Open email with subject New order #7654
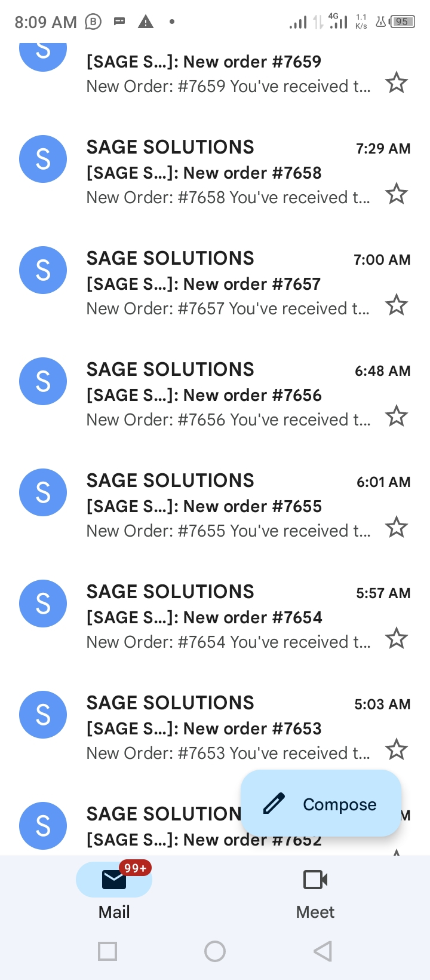 [227, 617]
